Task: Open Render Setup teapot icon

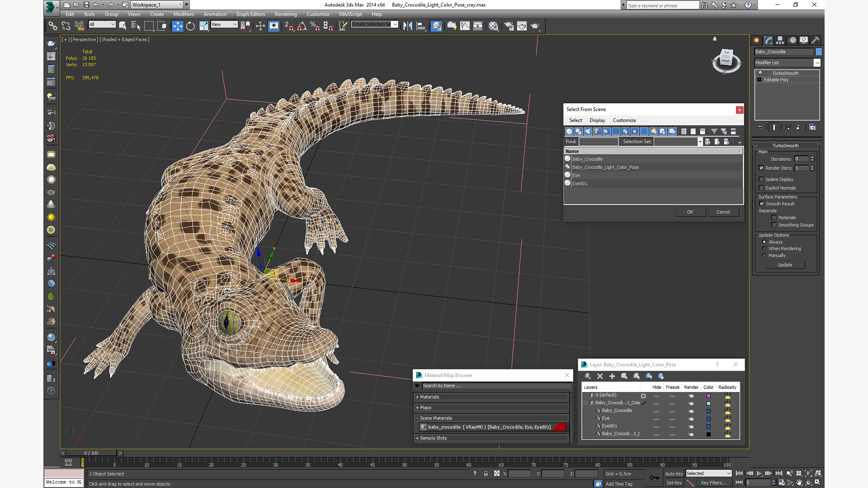Action: [x=509, y=26]
